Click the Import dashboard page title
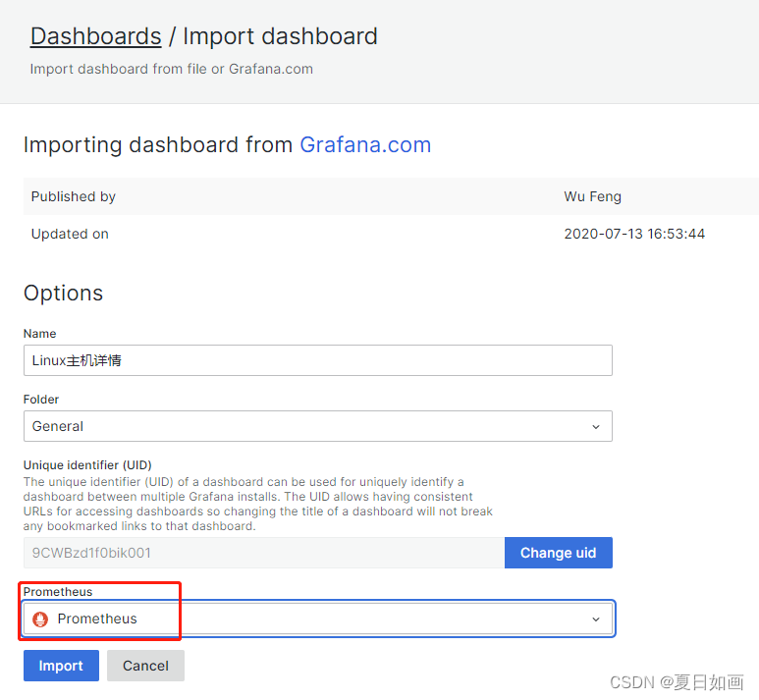 click(280, 36)
